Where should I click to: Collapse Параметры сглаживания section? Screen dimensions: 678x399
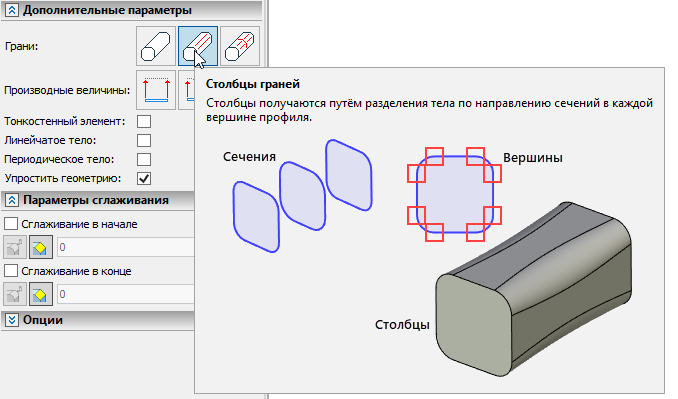click(12, 200)
